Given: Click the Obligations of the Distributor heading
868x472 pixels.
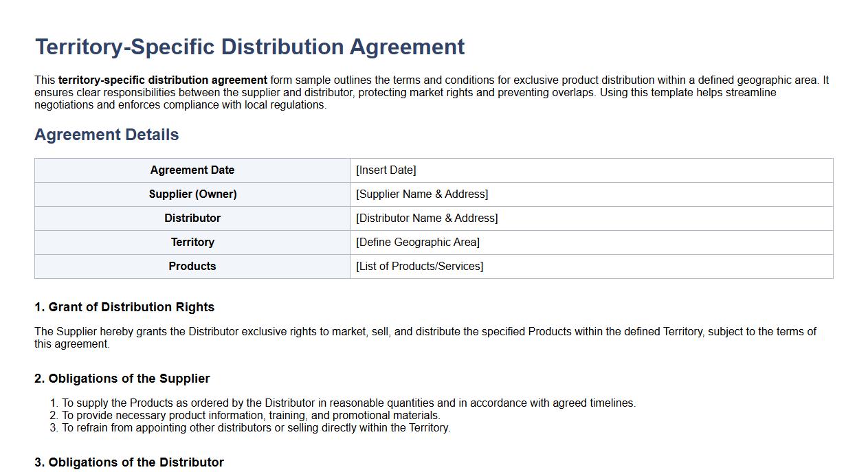Looking at the screenshot, I should click(129, 462).
